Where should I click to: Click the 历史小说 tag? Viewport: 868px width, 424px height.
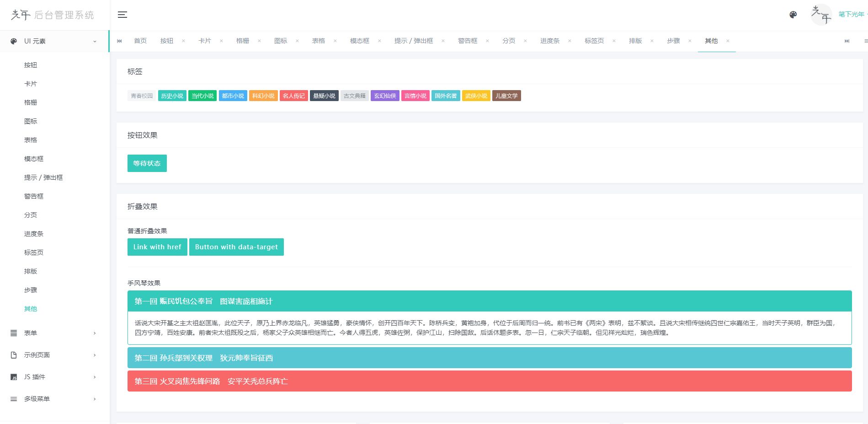[172, 96]
